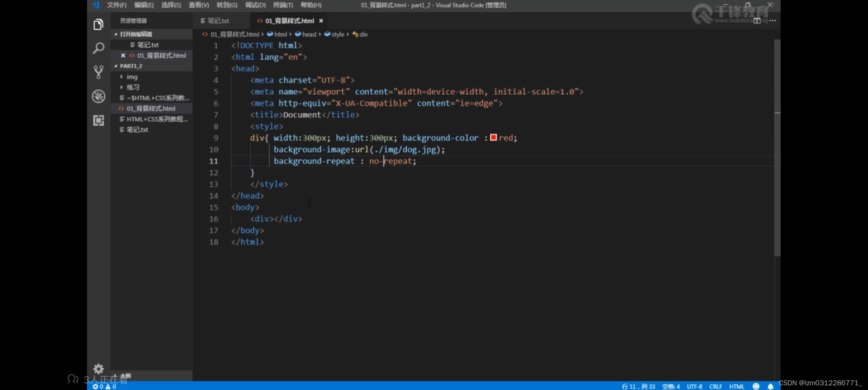Viewport: 868px width, 390px height.
Task: Open the editor more actions ellipsis
Action: point(773,21)
